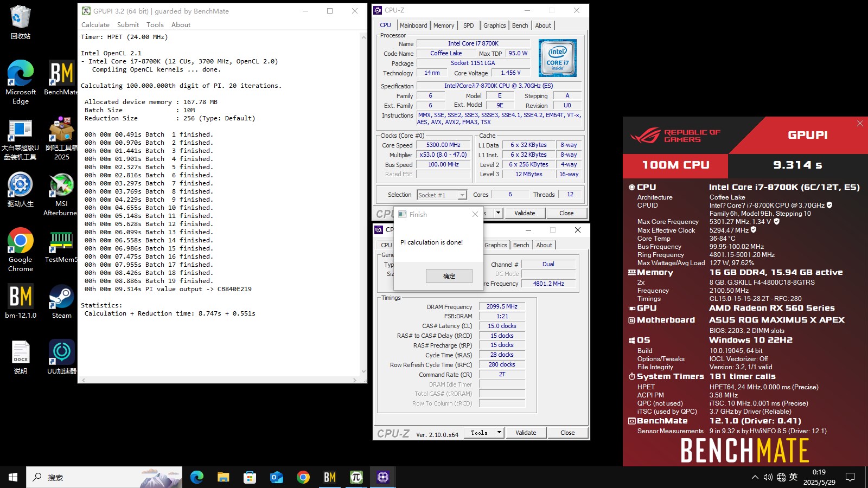Open the About tab in lower CPU-Z

(x=544, y=245)
